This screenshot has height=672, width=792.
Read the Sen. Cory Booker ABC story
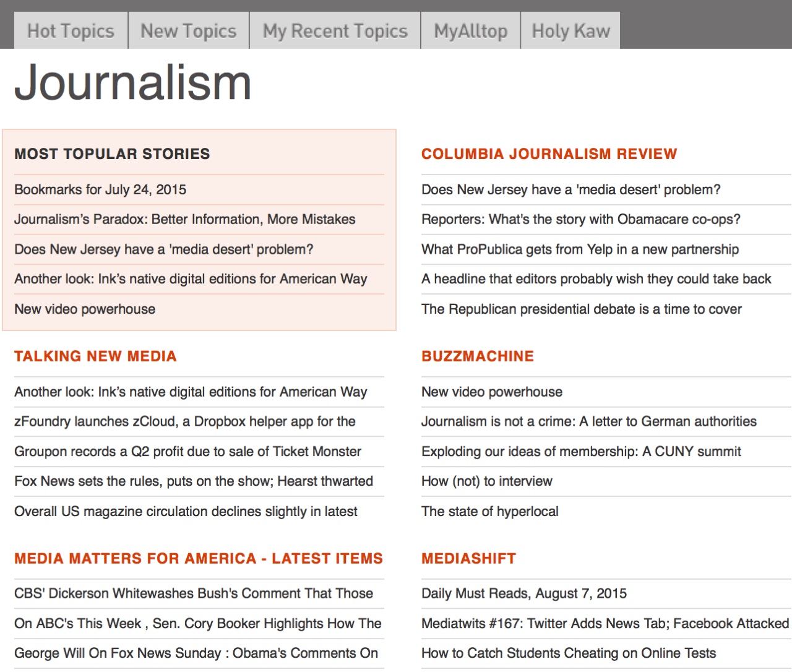[198, 624]
